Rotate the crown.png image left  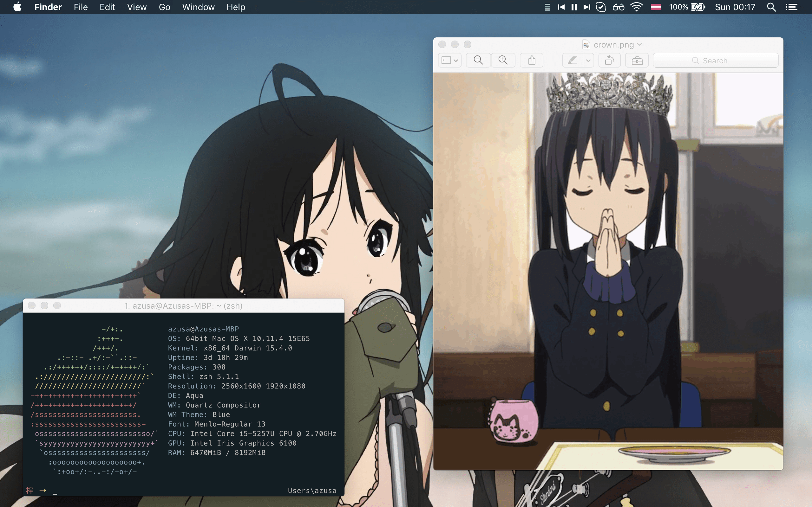coord(609,60)
